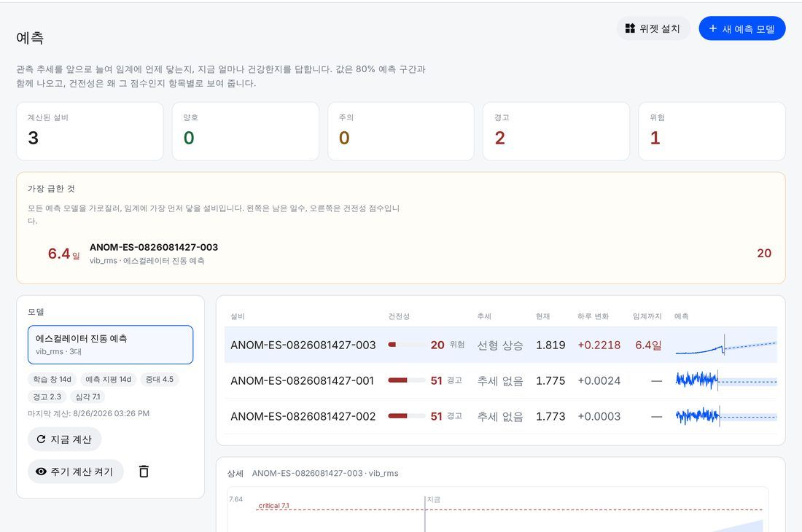Delete the model with the trash icon
802x532 pixels.
point(144,472)
